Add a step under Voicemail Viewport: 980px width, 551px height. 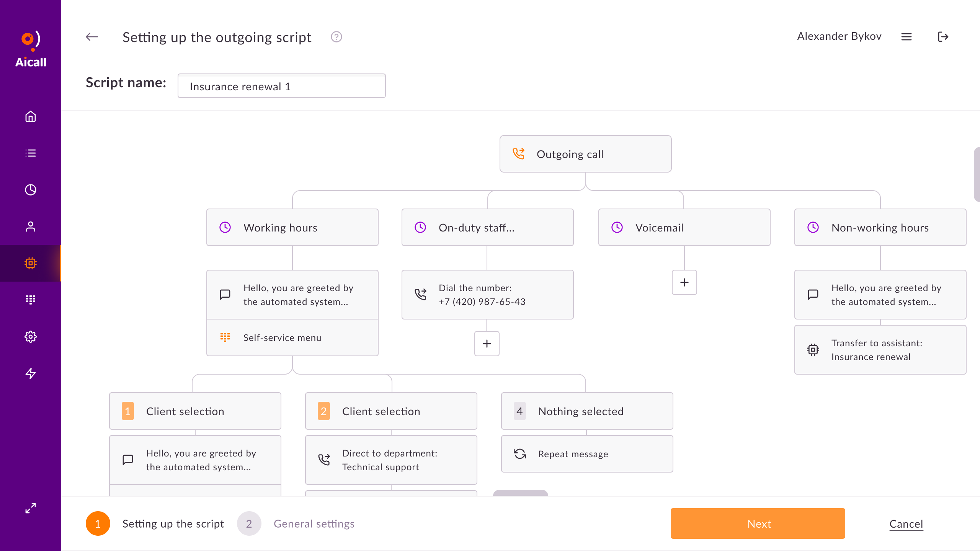[x=684, y=282]
